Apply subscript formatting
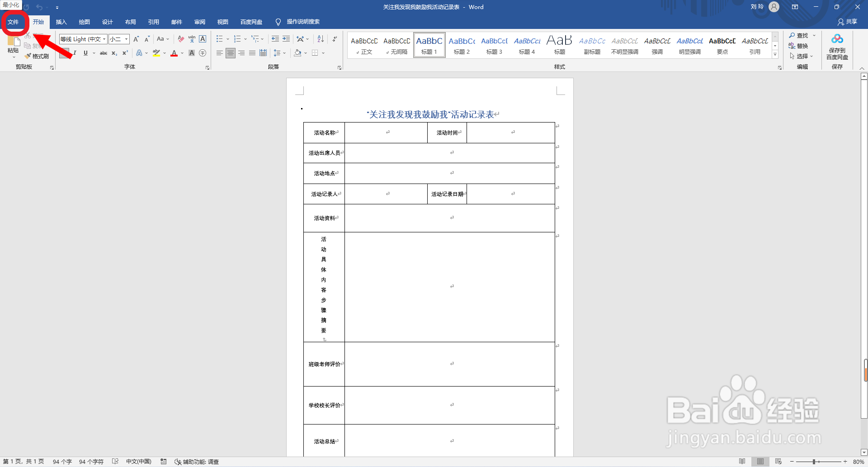 (114, 53)
